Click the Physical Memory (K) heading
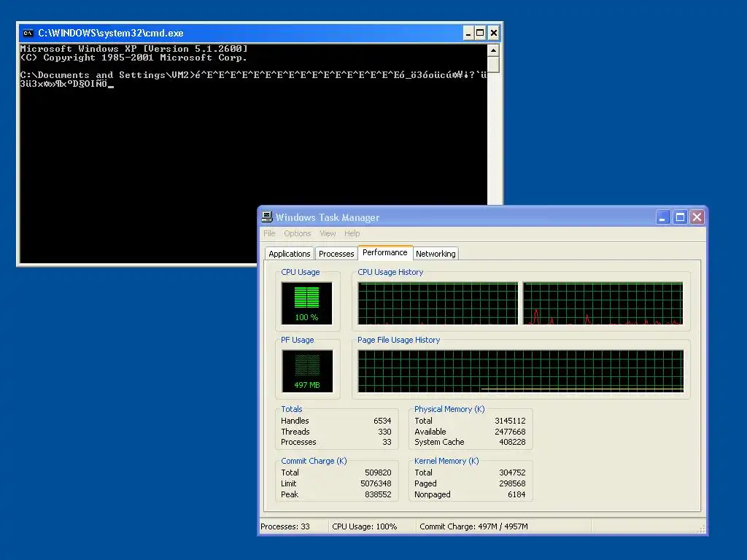This screenshot has height=560, width=747. [x=449, y=409]
